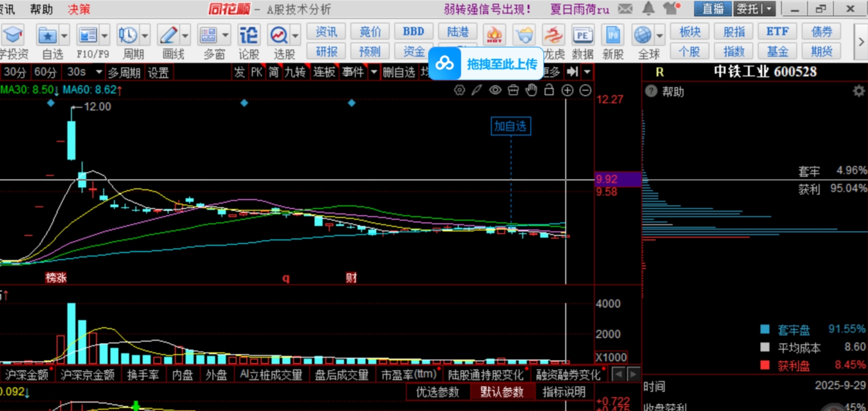Zoom out chart with minus icon
This screenshot has height=411, width=868.
(x=586, y=90)
